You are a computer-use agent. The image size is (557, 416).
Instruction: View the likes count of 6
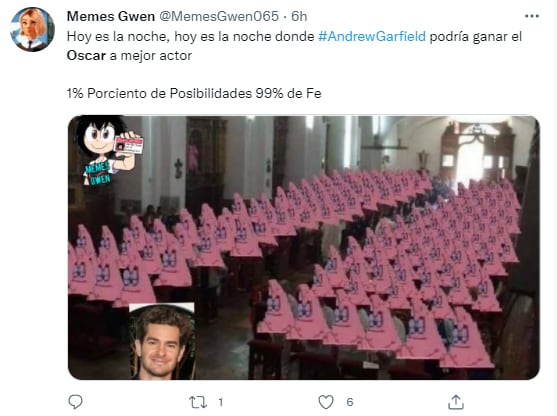coord(350,402)
